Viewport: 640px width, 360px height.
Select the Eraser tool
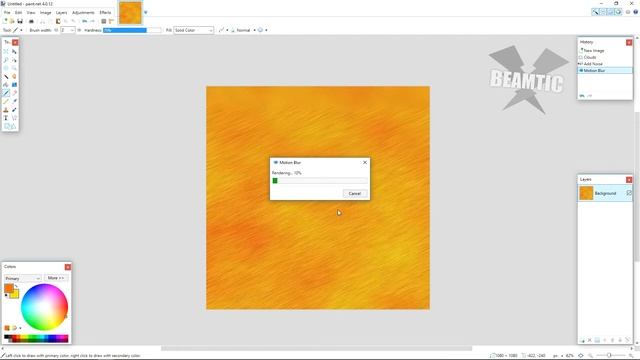(14, 93)
